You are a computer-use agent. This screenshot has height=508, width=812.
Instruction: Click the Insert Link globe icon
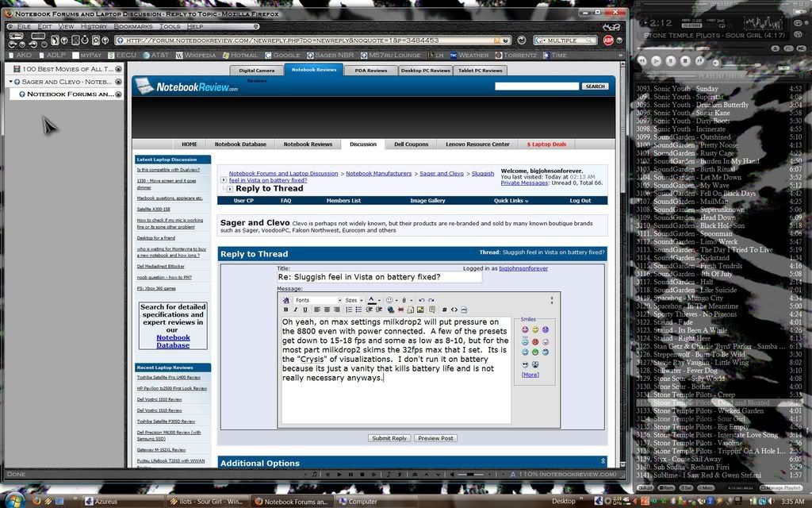[x=390, y=310]
